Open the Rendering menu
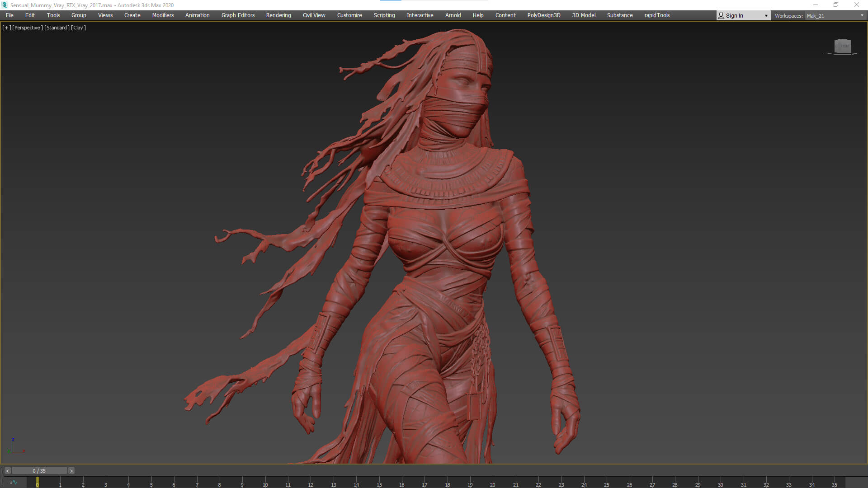The image size is (868, 488). point(278,15)
